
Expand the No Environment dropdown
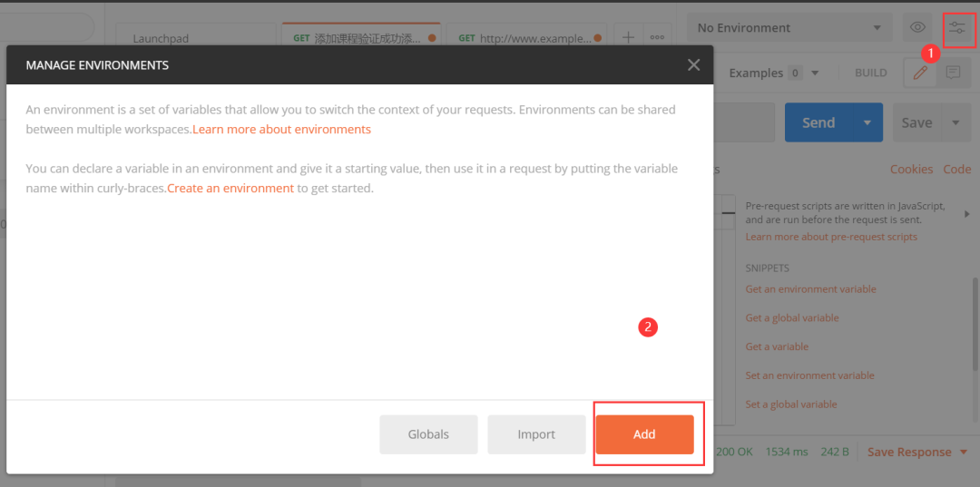pyautogui.click(x=790, y=27)
